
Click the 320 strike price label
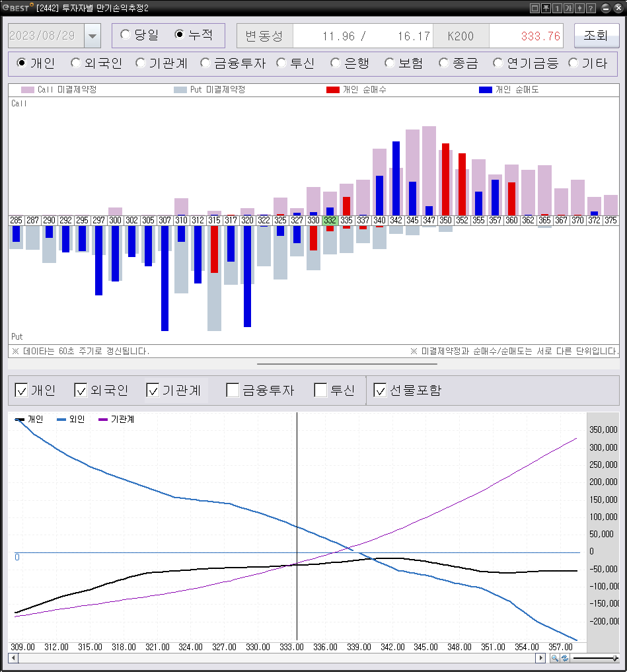pos(247,220)
